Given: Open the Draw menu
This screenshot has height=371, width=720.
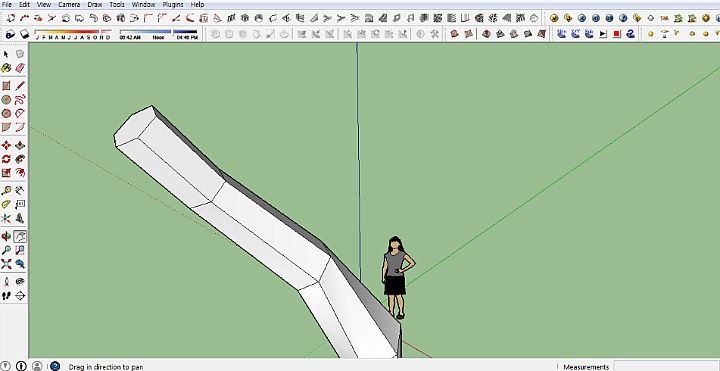Looking at the screenshot, I should click(x=95, y=5).
